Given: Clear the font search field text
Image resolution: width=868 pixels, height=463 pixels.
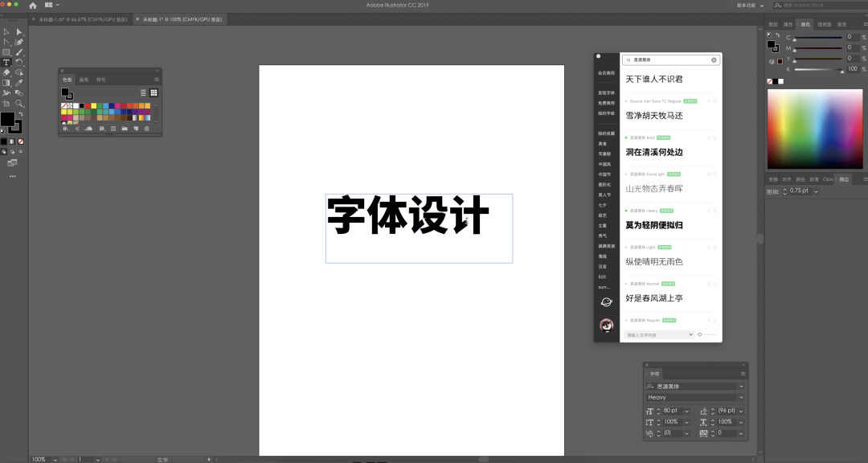Looking at the screenshot, I should click(713, 60).
